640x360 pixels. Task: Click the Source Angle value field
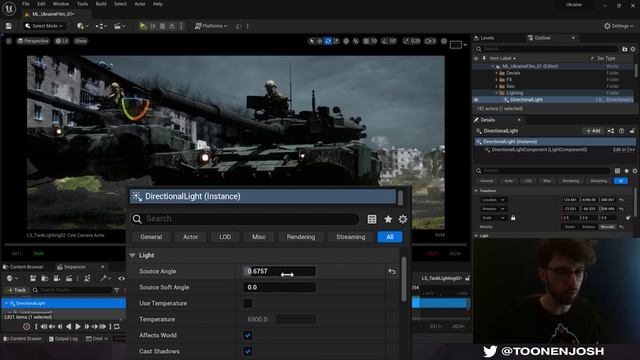[x=280, y=271]
